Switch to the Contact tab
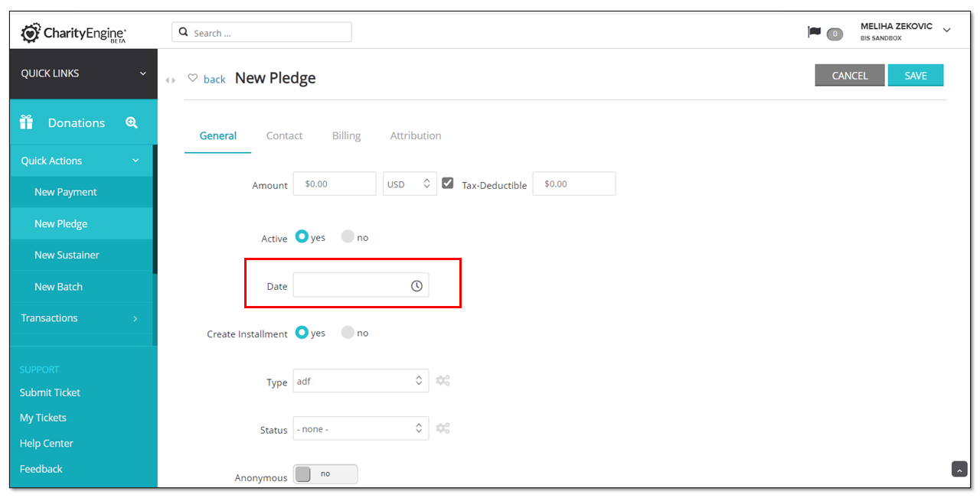This screenshot has width=980, height=498. click(x=284, y=135)
